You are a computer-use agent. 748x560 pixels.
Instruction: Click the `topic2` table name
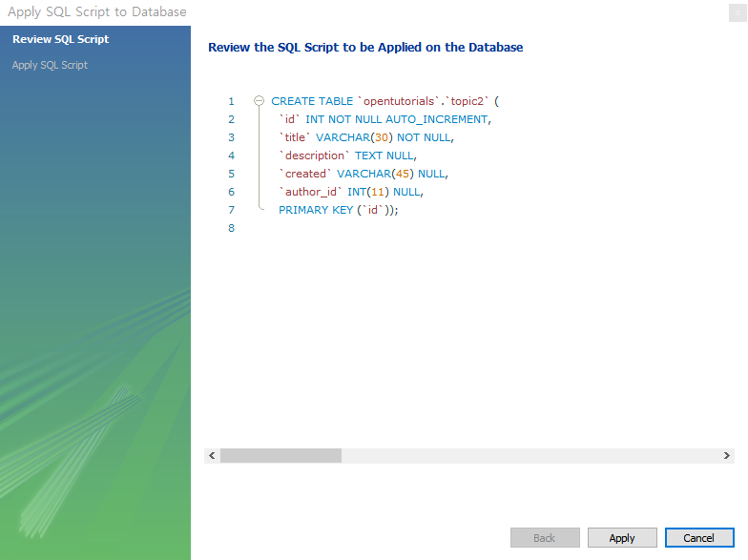pos(467,101)
